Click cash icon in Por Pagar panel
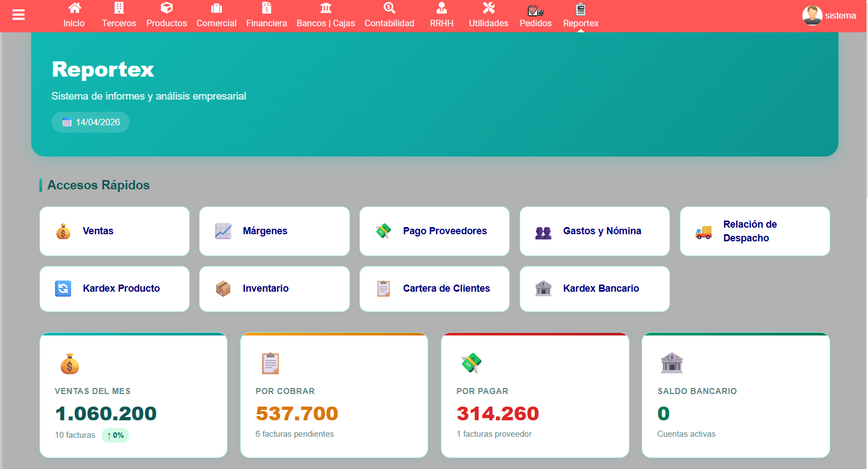This screenshot has height=469, width=868. pyautogui.click(x=471, y=363)
